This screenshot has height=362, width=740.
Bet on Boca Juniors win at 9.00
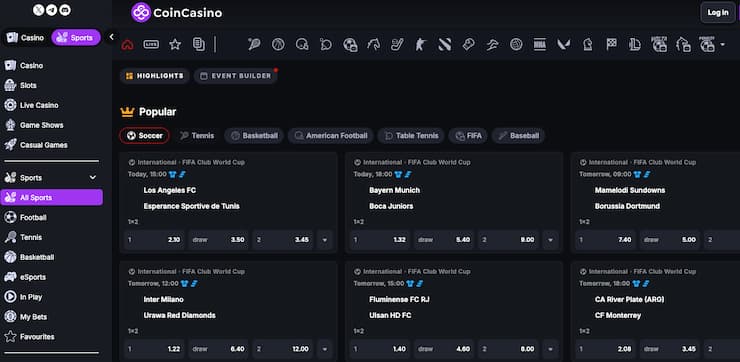click(x=508, y=240)
